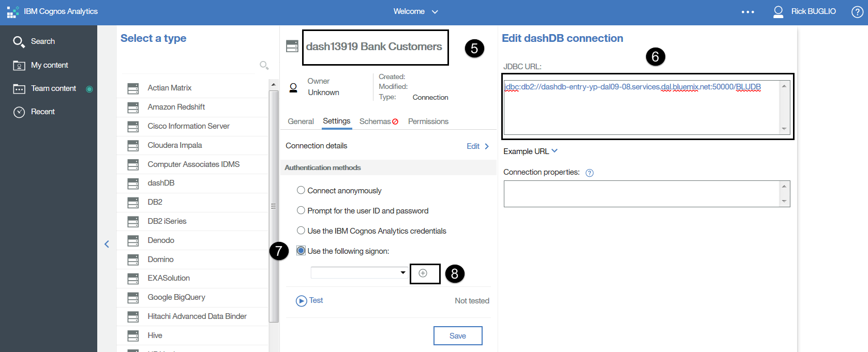Select the Cloudera Impala type entry
The width and height of the screenshot is (868, 352).
[x=192, y=146]
